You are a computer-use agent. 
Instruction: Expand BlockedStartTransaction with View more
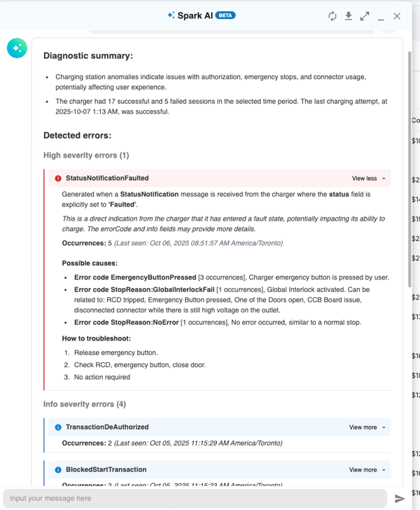pyautogui.click(x=367, y=470)
